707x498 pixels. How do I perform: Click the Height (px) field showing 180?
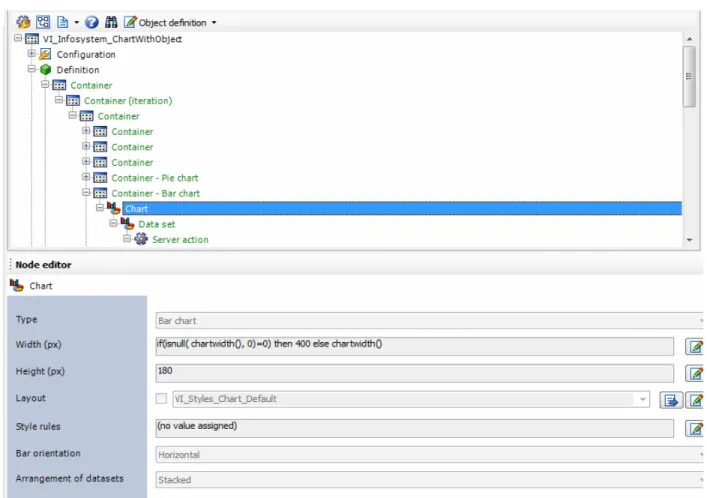(414, 373)
